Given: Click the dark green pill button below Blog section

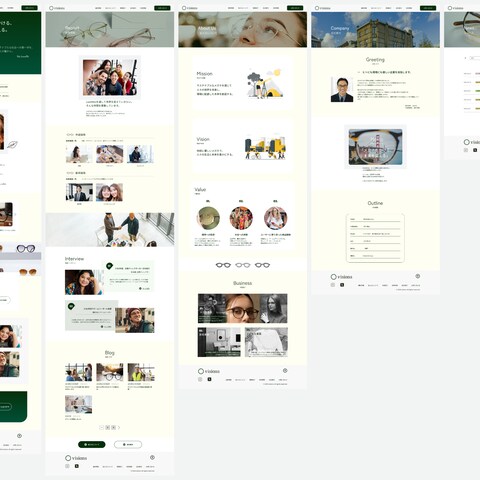Looking at the screenshot, I should click(x=92, y=444).
